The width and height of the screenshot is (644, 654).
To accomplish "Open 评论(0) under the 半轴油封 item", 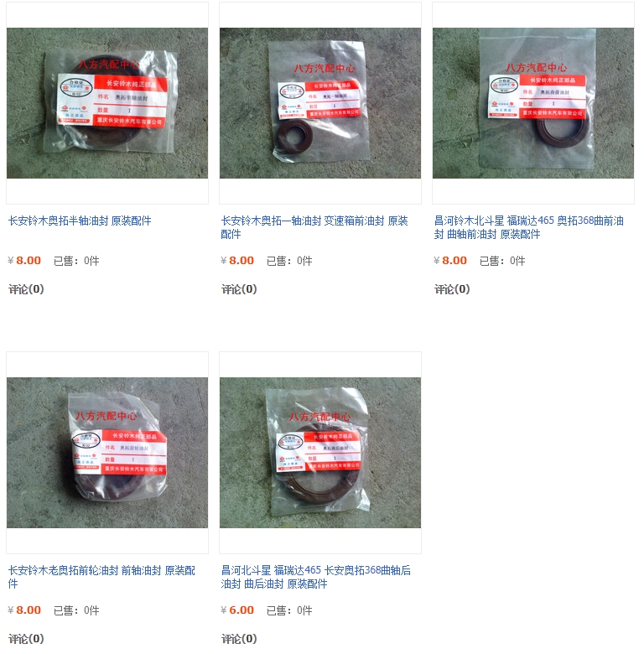I will [x=26, y=289].
